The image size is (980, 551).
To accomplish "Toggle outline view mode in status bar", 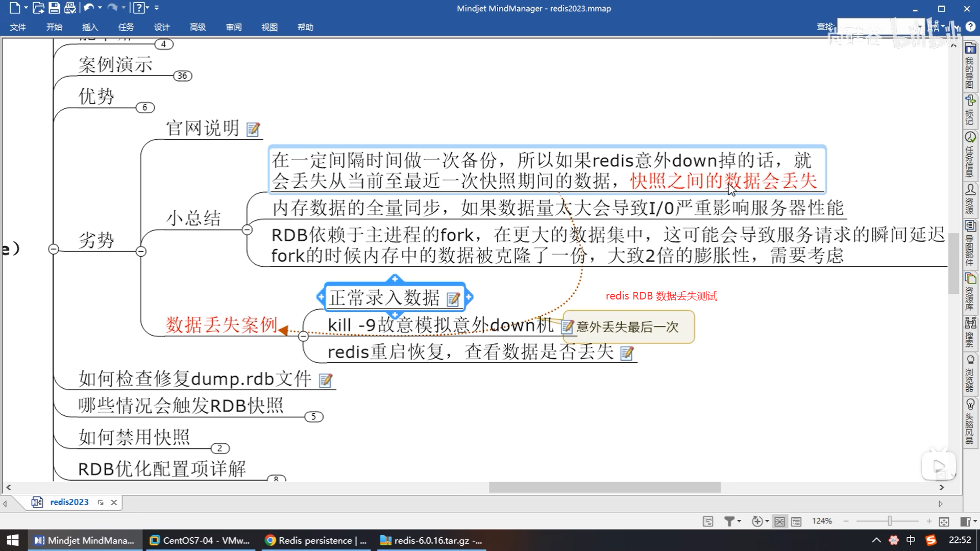I will (x=796, y=521).
